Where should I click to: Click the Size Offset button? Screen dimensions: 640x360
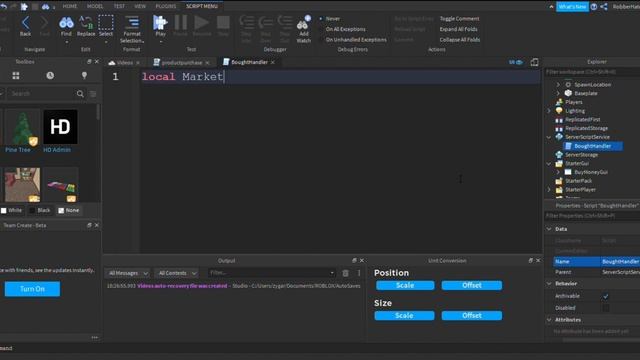pyautogui.click(x=472, y=316)
